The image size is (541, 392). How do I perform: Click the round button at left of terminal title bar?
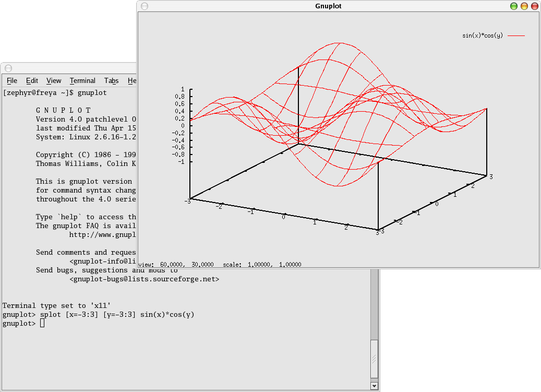click(x=9, y=68)
